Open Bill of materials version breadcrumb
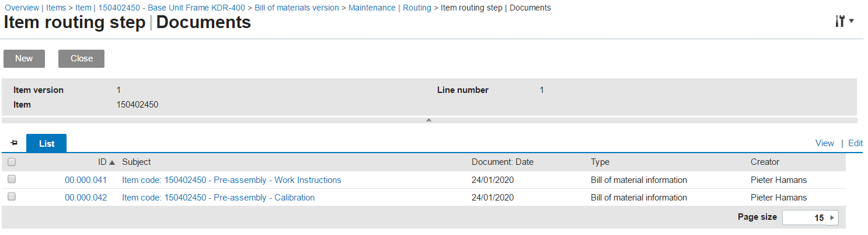The width and height of the screenshot is (868, 235). (x=297, y=8)
